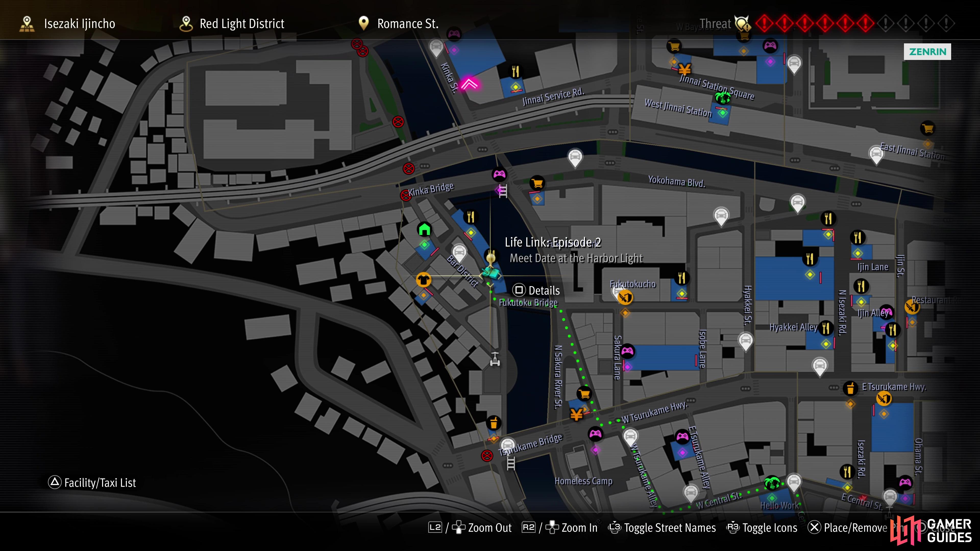Click the Homeless Camp label
This screenshot has width=980, height=551.
tap(584, 481)
